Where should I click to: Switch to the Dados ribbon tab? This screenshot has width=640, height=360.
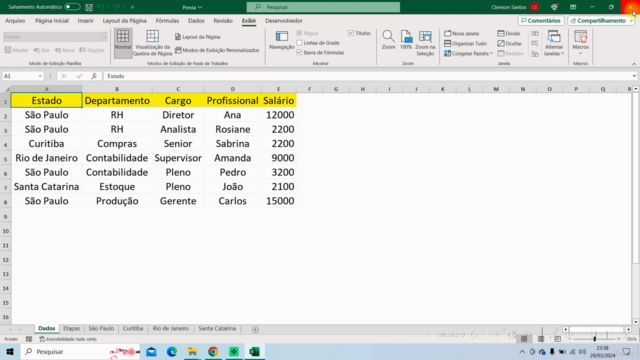[196, 21]
